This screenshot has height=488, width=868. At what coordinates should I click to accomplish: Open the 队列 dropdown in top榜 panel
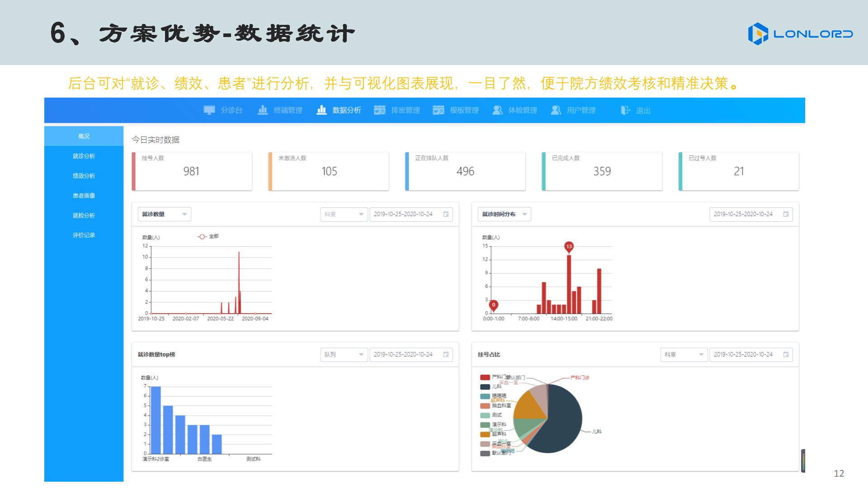coord(344,355)
